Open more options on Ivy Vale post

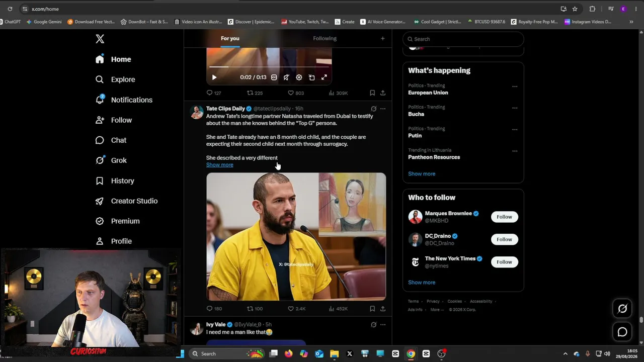[383, 325]
